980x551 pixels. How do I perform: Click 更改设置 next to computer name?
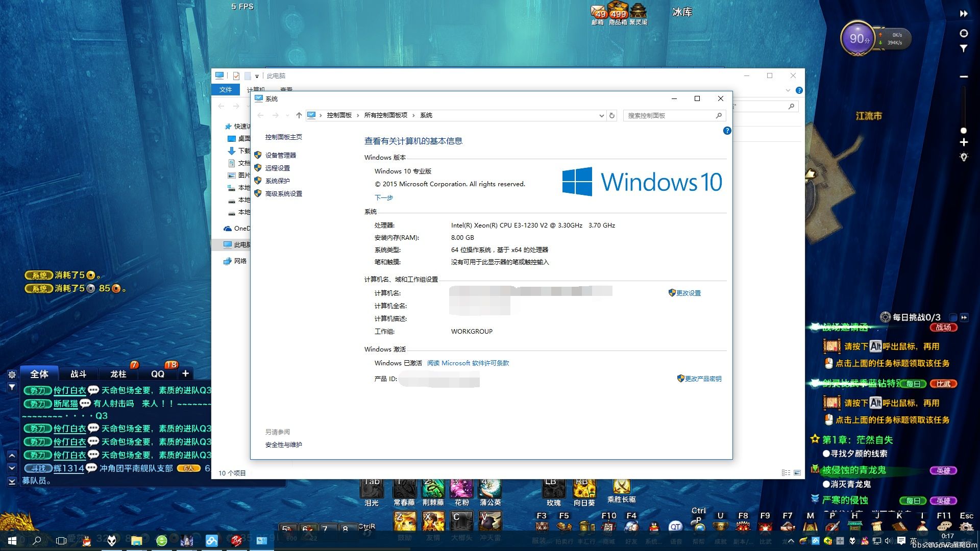click(x=688, y=293)
